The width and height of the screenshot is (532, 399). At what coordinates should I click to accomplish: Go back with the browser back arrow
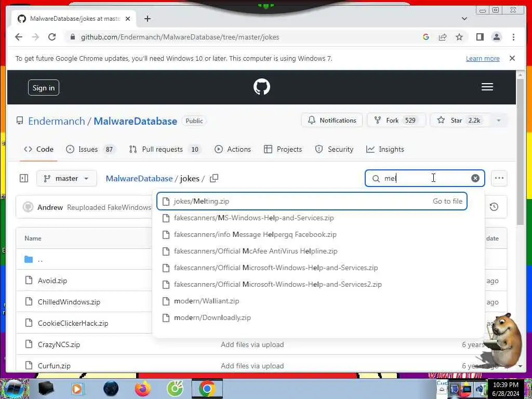point(19,37)
